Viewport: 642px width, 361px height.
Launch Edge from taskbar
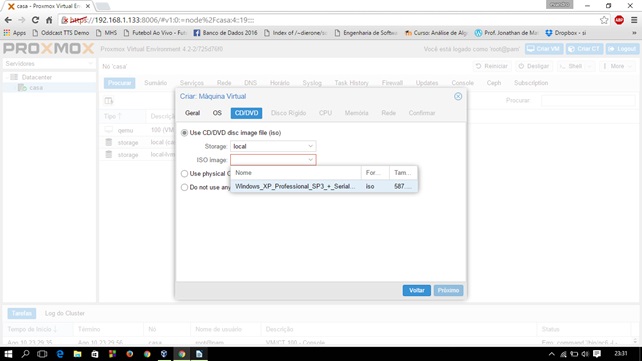60,354
